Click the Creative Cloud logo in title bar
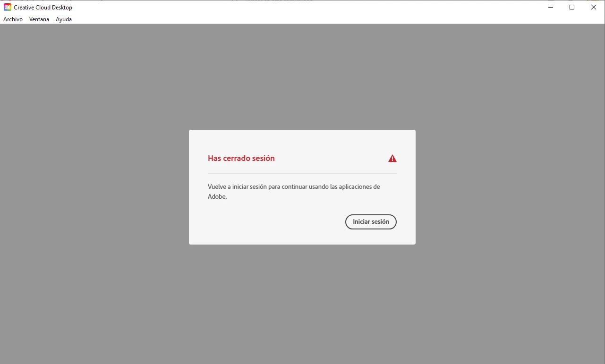This screenshot has height=364, width=605. point(8,7)
